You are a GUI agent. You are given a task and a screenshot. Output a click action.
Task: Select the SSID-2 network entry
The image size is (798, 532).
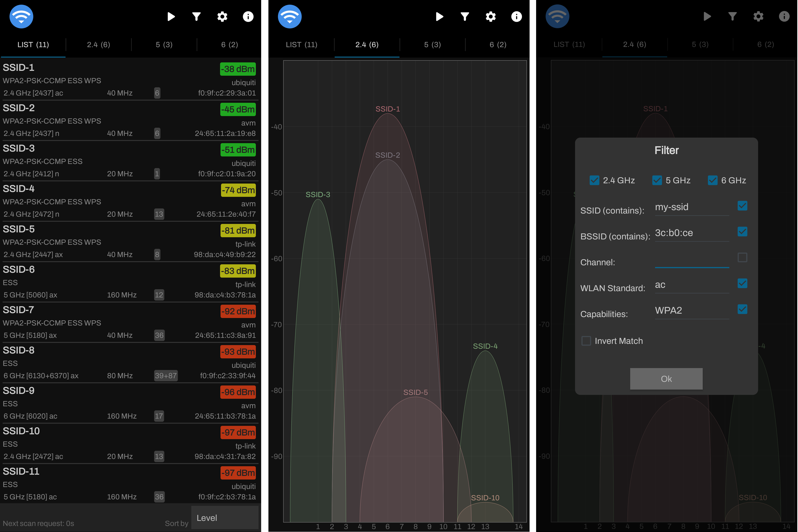(131, 120)
